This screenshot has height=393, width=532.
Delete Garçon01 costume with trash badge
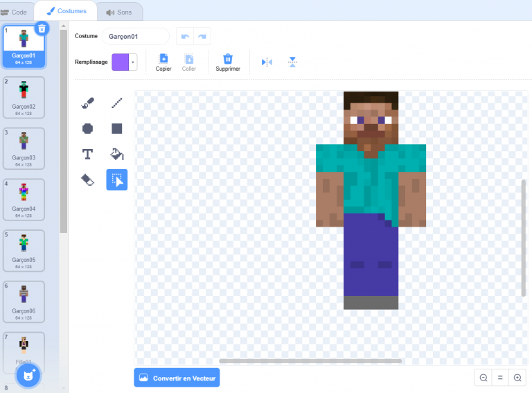(42, 29)
